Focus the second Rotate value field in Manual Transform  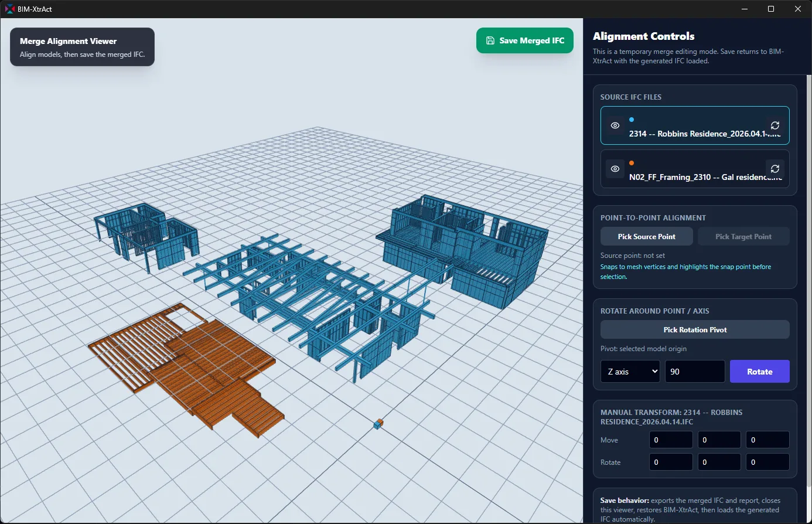pos(719,462)
